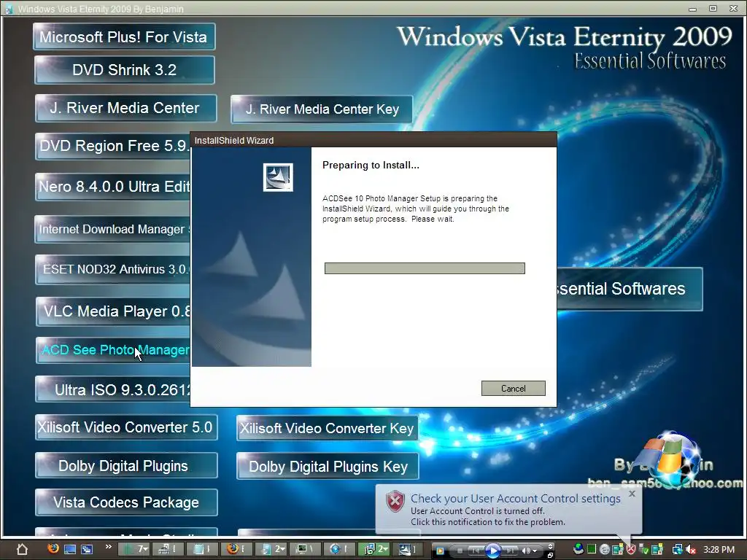The height and width of the screenshot is (560, 747).
Task: Launch DVD Shrink 3.2 setup
Action: 124,69
